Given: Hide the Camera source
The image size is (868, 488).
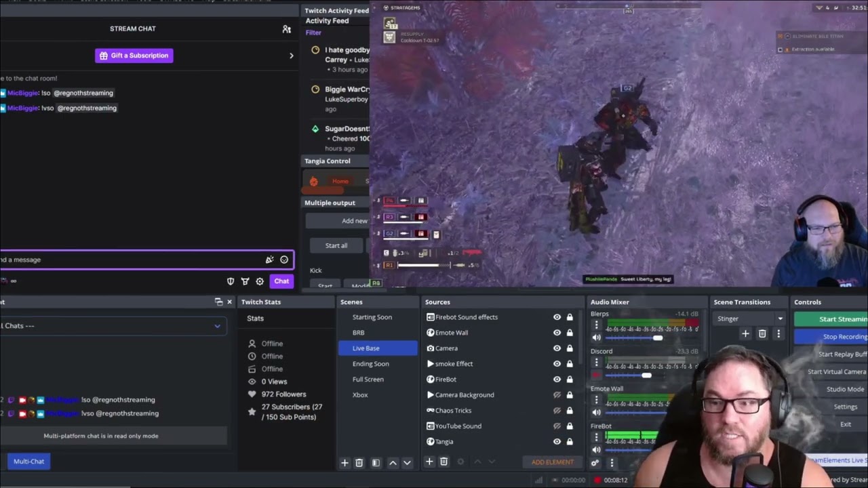Looking at the screenshot, I should (x=557, y=348).
